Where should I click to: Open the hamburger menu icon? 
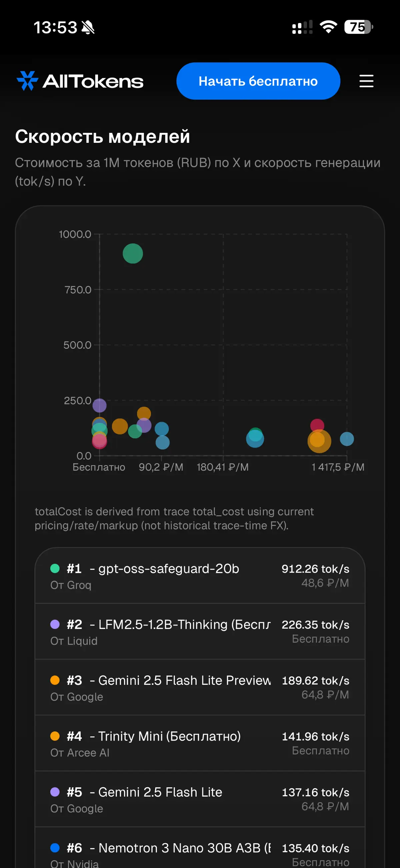tap(366, 81)
